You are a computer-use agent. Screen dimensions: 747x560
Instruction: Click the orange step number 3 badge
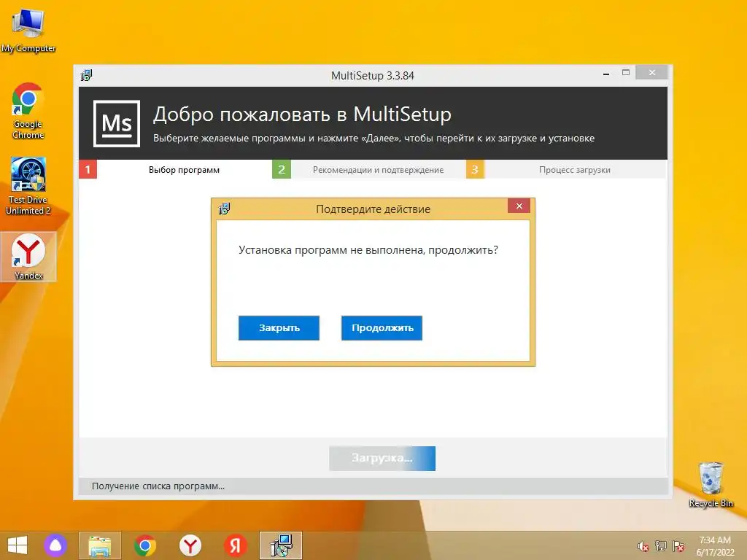475,169
